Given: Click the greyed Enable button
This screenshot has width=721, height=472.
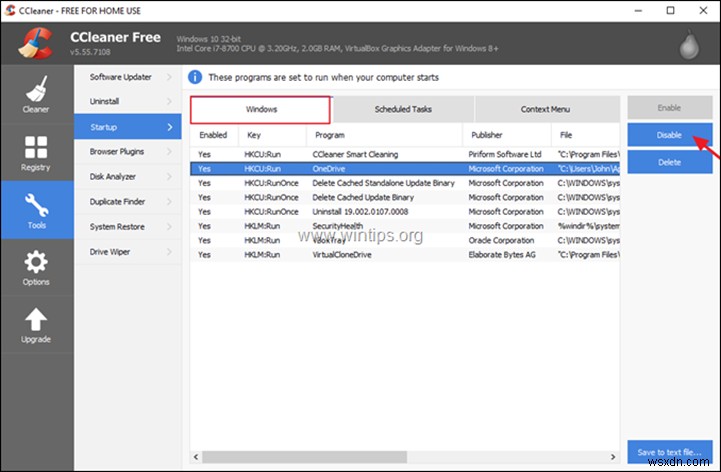Looking at the screenshot, I should click(x=670, y=108).
